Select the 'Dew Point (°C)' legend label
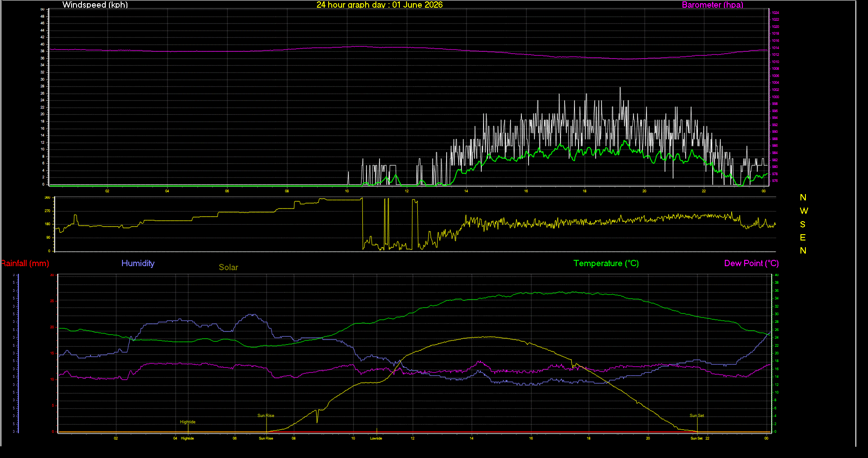Viewport: 868px width, 458px height. (x=751, y=263)
